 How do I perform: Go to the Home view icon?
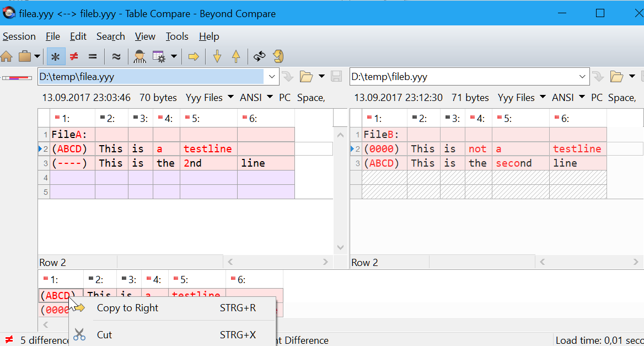(x=7, y=56)
